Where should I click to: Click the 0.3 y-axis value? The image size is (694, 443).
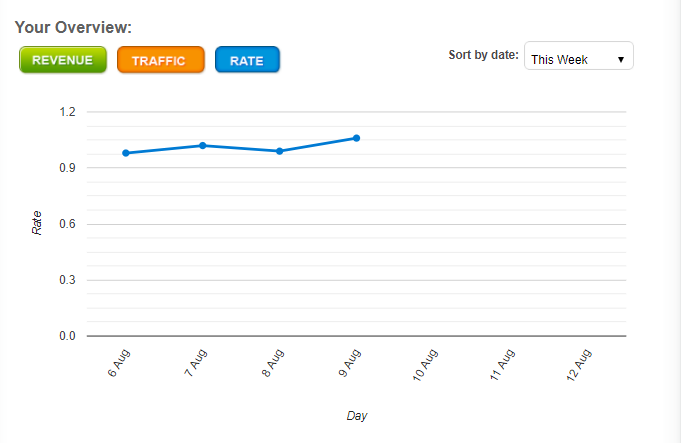(x=67, y=280)
